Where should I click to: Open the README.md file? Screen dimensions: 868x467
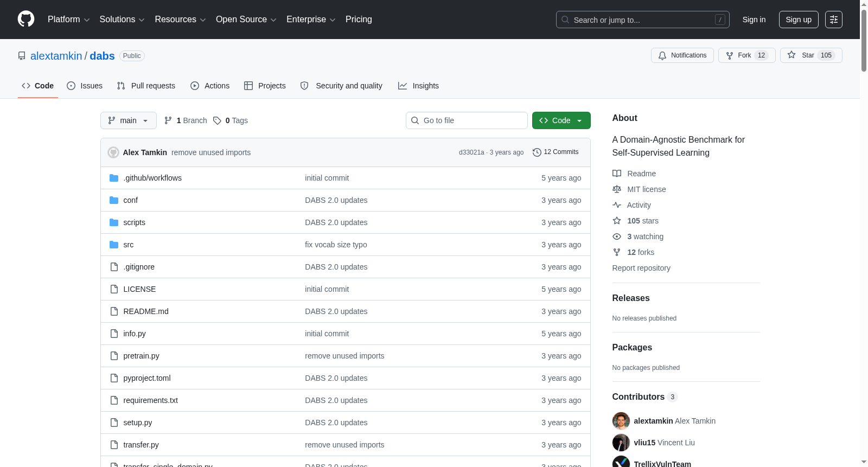click(146, 311)
